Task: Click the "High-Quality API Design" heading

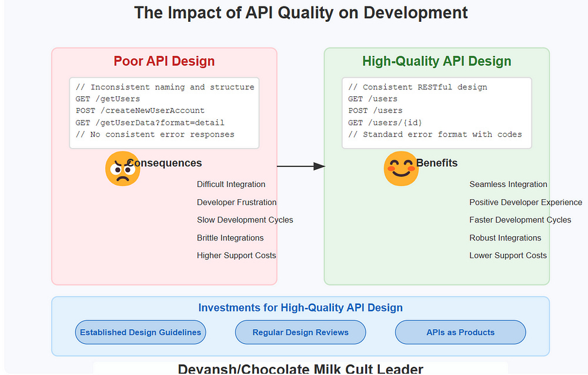Action: (437, 61)
